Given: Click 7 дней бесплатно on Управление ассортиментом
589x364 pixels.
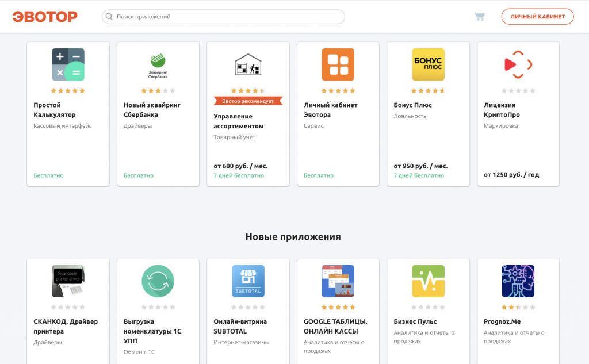Looking at the screenshot, I should tap(239, 175).
